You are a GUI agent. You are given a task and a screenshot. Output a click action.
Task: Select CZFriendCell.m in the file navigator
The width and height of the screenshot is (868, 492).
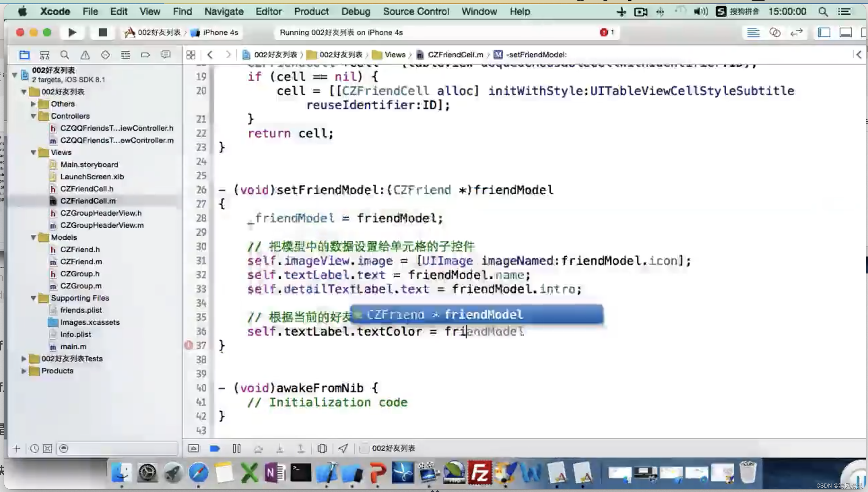(x=88, y=201)
